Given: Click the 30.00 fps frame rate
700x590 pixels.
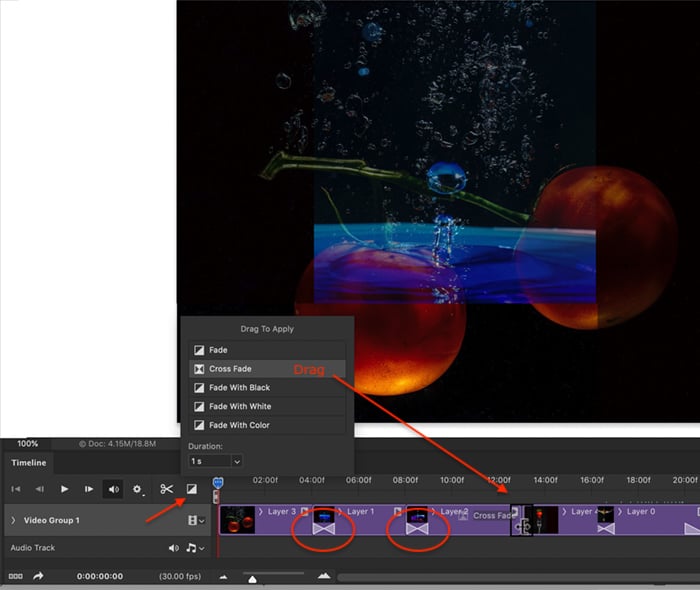Looking at the screenshot, I should pos(180,576).
